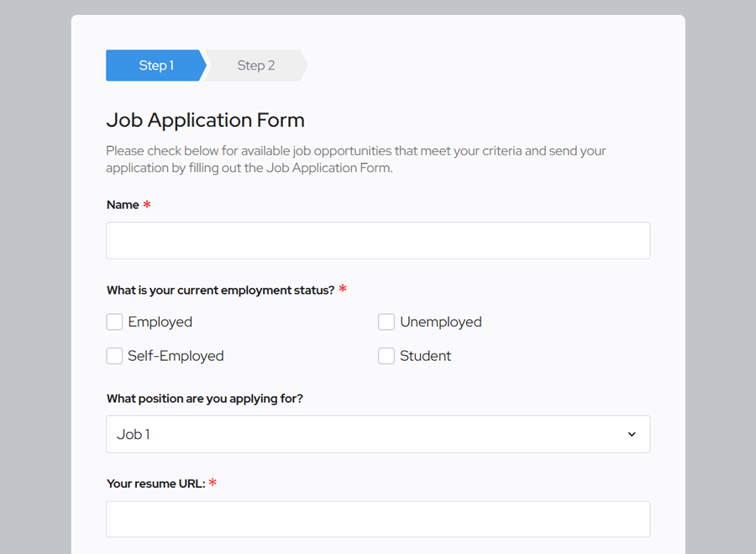Open the position dropdown showing Job 1

pos(377,434)
